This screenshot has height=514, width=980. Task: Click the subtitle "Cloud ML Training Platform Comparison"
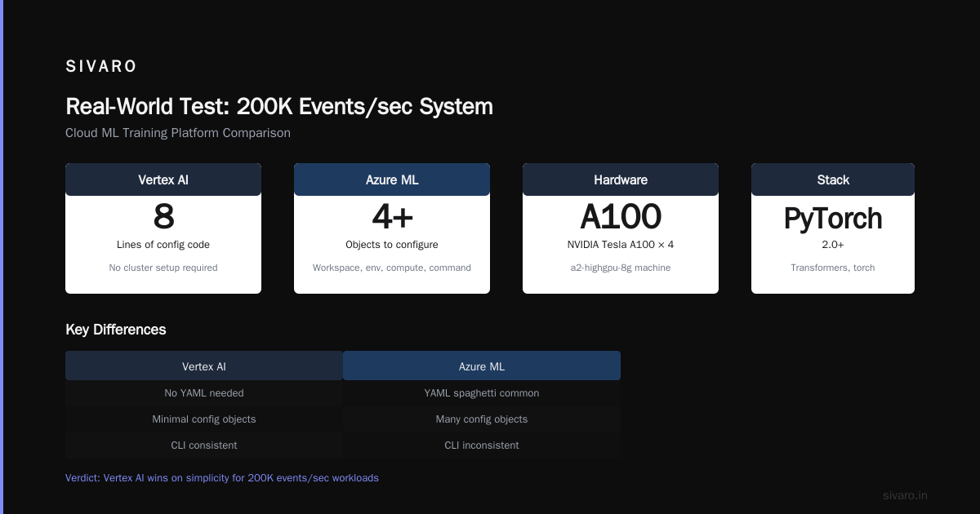(178, 133)
